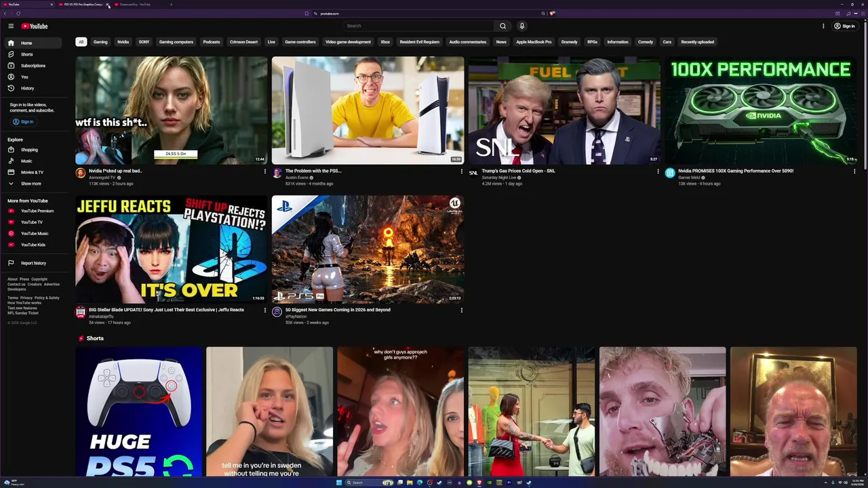Go to Home in sidebar
Image resolution: width=868 pixels, height=488 pixels.
[x=34, y=43]
